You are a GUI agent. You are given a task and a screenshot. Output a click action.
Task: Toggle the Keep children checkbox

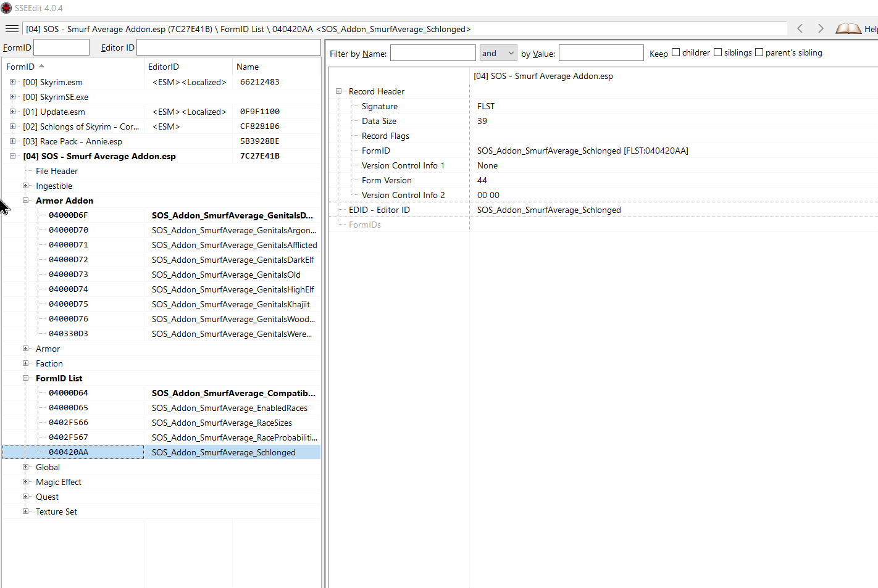click(675, 52)
